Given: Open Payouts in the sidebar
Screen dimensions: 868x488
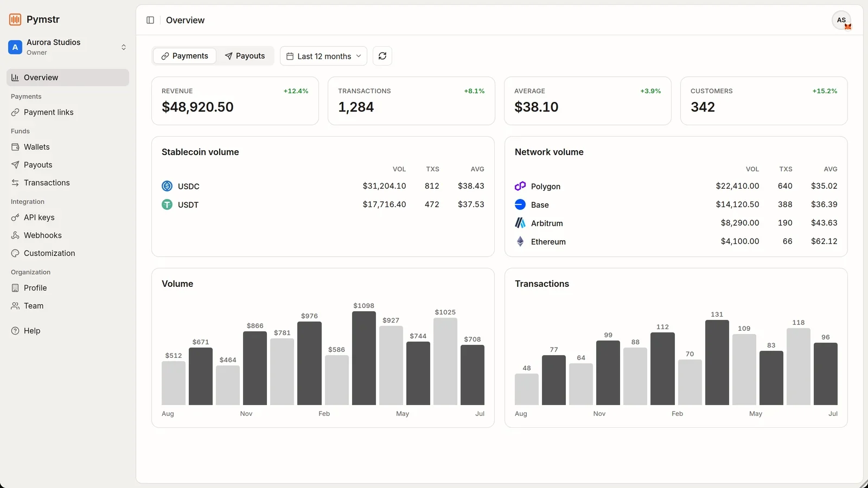Looking at the screenshot, I should 68,165.
